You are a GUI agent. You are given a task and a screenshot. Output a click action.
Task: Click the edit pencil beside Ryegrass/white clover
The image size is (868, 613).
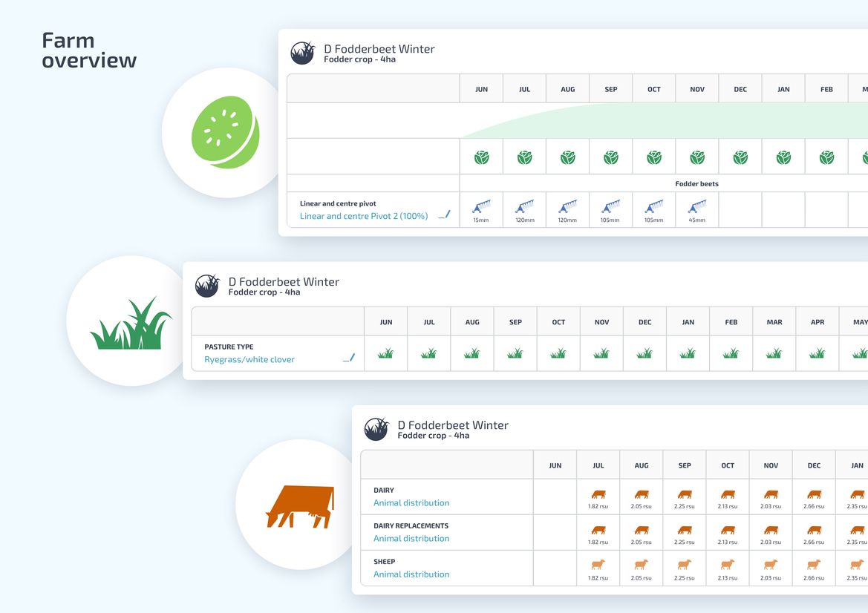pos(349,358)
